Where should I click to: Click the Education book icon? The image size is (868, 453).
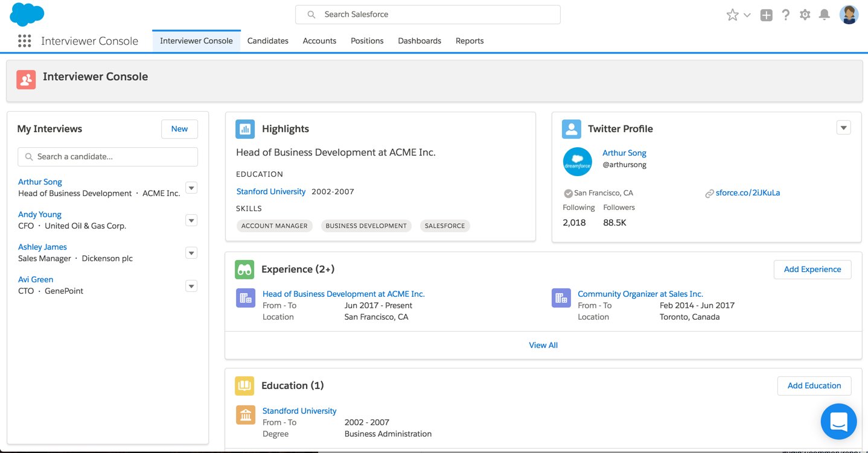pyautogui.click(x=244, y=385)
